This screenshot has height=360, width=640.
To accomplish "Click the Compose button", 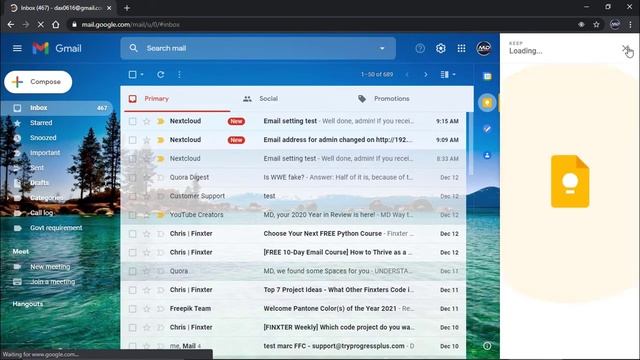I will pyautogui.click(x=38, y=82).
